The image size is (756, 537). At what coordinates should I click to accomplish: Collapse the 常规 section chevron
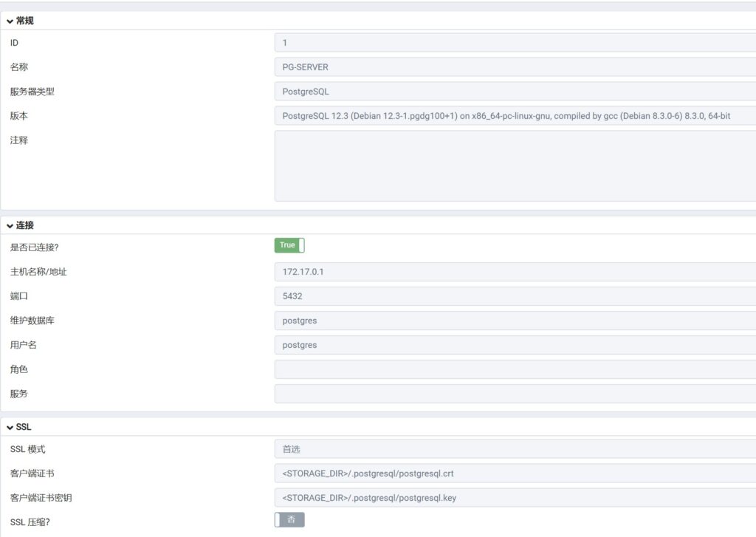(10, 21)
